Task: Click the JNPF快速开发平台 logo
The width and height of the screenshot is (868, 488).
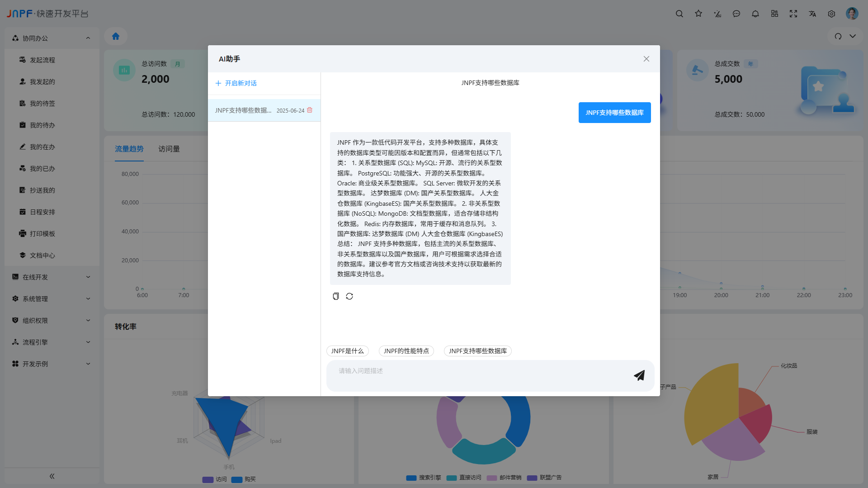Action: (47, 14)
